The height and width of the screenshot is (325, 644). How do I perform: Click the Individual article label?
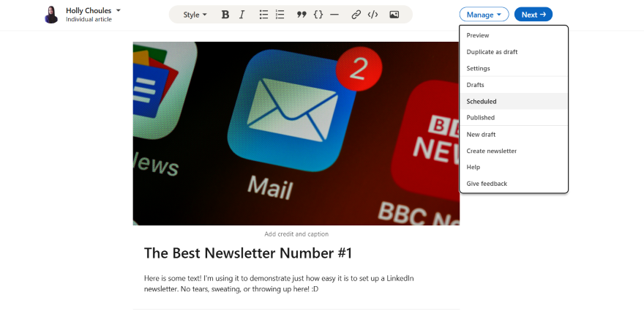(89, 19)
